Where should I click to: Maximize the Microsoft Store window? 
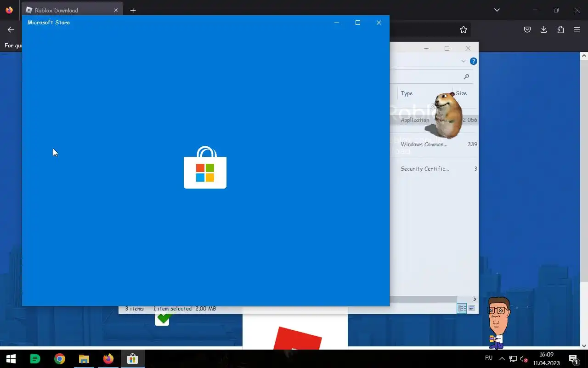tap(358, 23)
